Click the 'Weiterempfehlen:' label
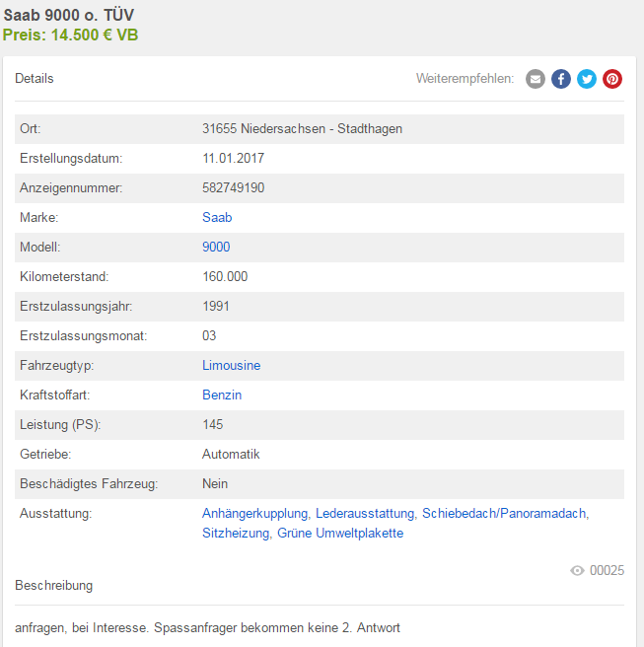644x647 pixels. (465, 78)
